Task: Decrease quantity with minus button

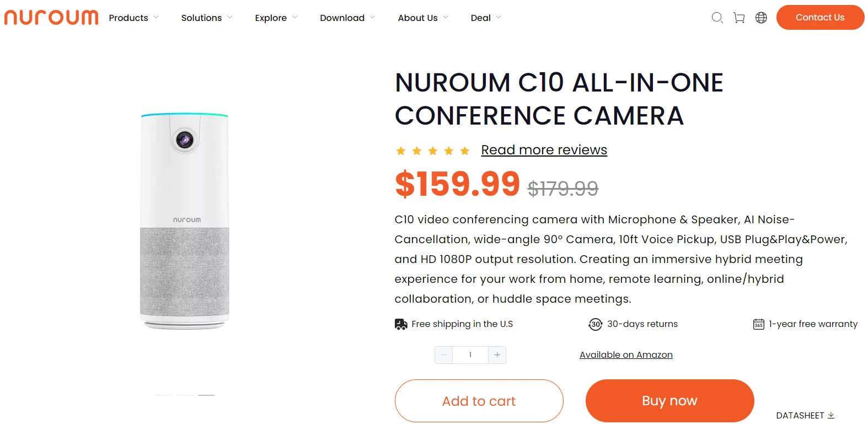Action: (x=444, y=355)
